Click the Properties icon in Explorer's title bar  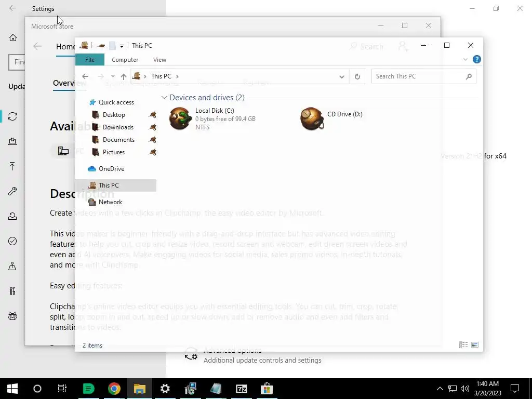click(101, 46)
